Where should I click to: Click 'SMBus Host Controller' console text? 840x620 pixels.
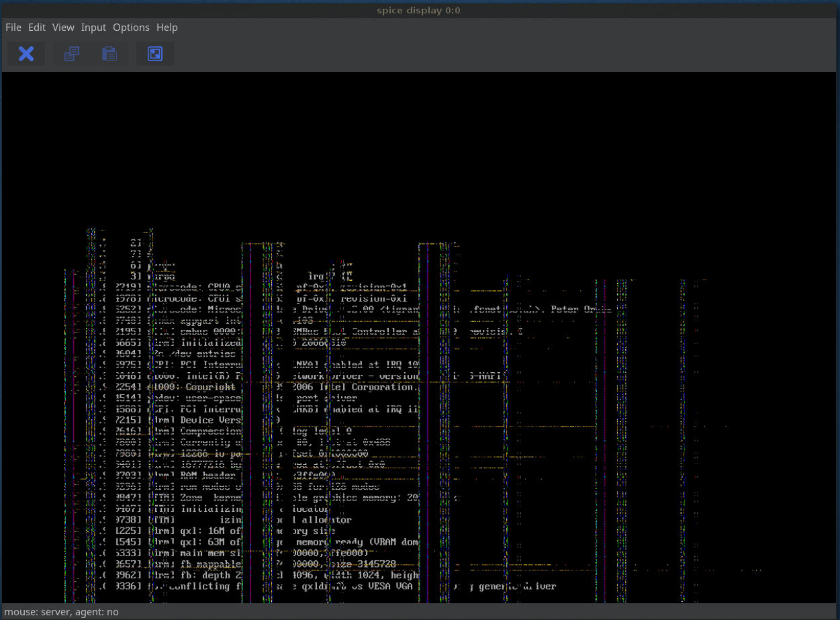(x=349, y=332)
